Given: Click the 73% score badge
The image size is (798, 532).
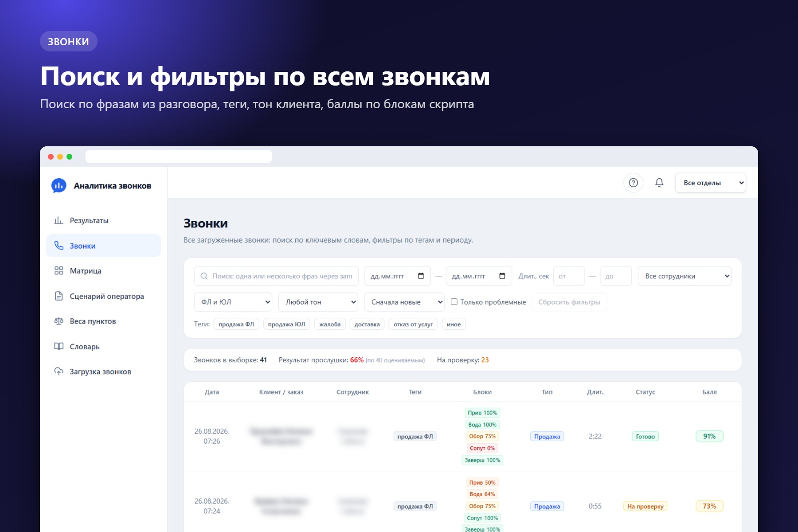Looking at the screenshot, I should [709, 506].
